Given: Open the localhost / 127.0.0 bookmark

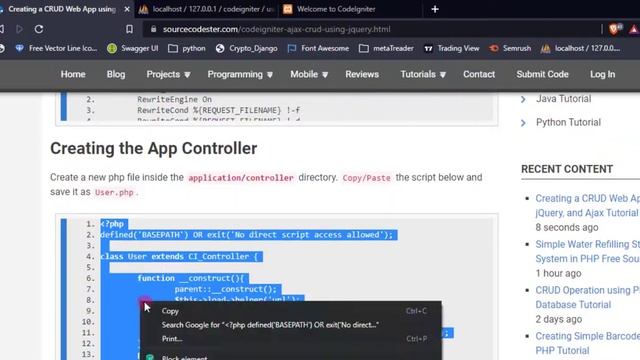Looking at the screenshot, I should point(580,48).
